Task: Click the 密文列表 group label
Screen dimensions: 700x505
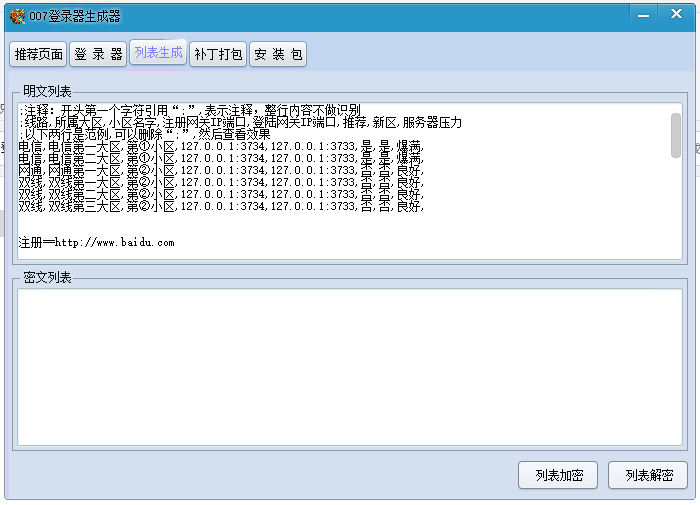Action: (47, 278)
